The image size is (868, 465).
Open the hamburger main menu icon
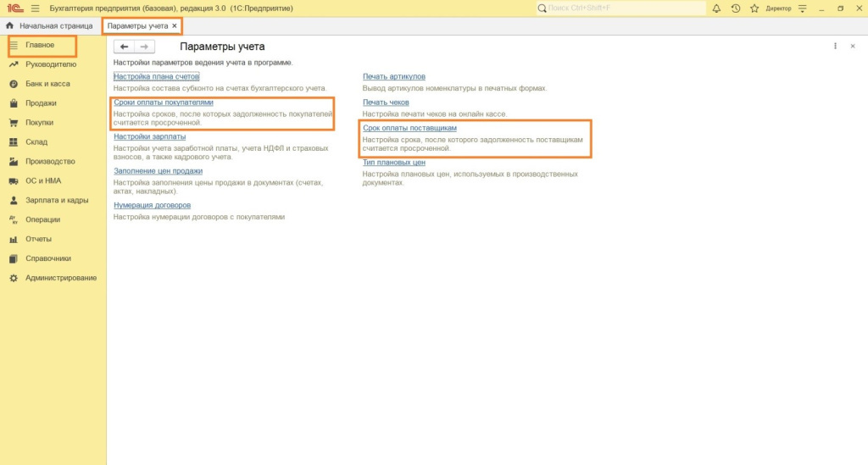[35, 8]
